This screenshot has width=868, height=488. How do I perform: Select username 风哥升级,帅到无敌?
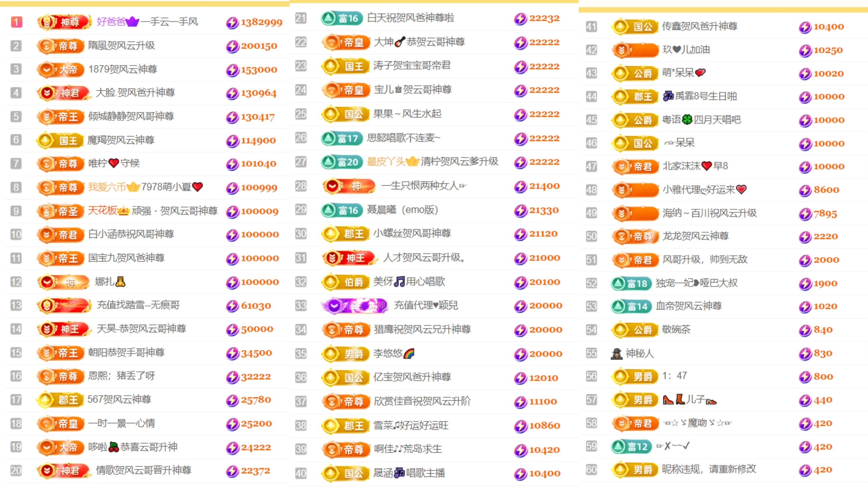[x=705, y=260]
